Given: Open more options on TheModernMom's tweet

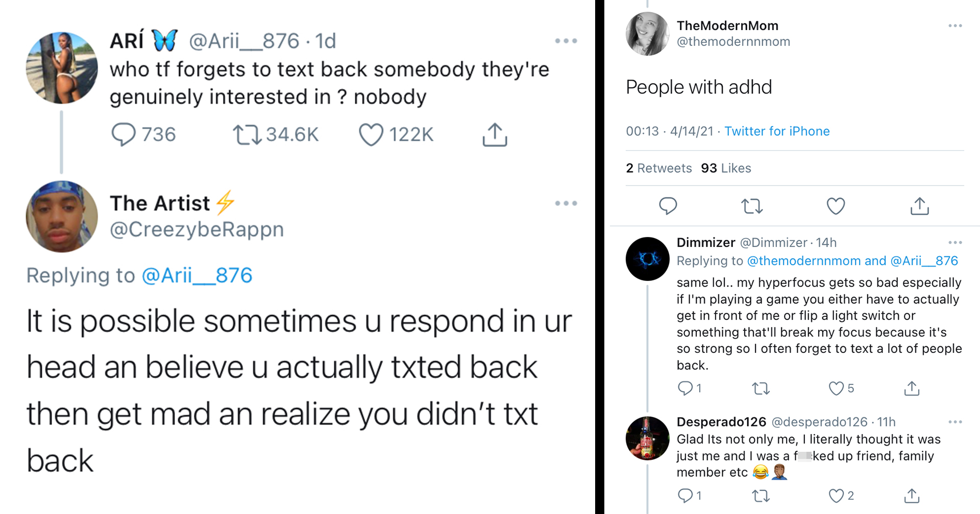Looking at the screenshot, I should 955,25.
